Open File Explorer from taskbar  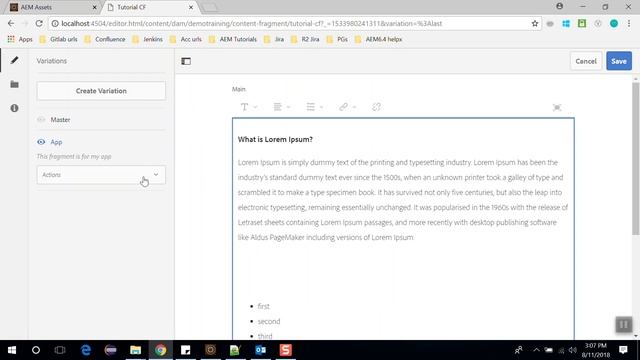point(136,350)
